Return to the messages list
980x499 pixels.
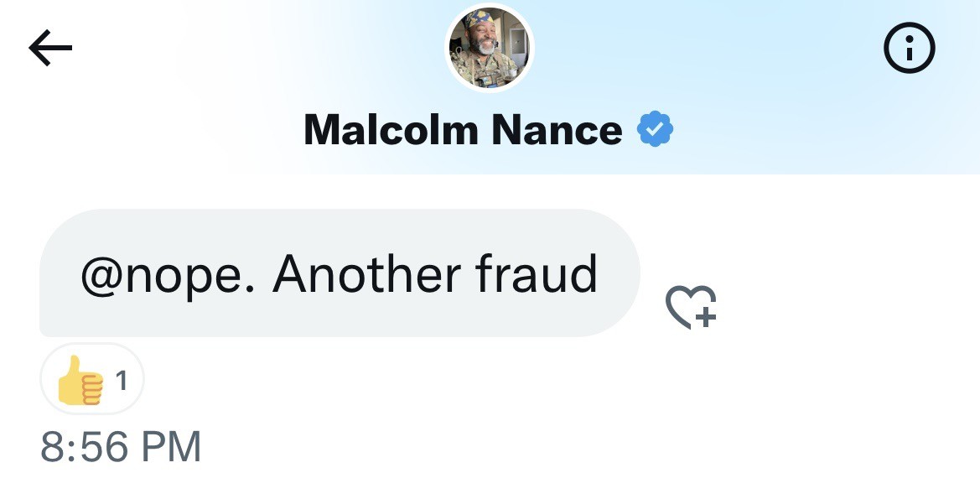pyautogui.click(x=50, y=49)
